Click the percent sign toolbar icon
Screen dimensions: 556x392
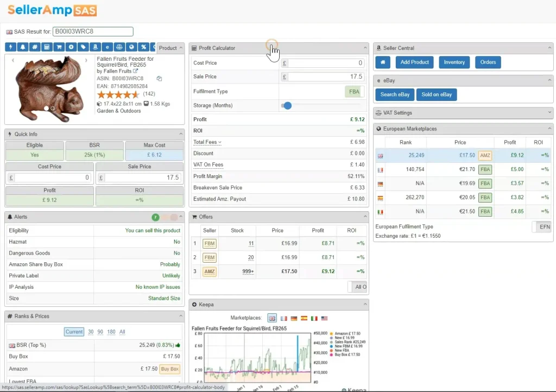143,47
